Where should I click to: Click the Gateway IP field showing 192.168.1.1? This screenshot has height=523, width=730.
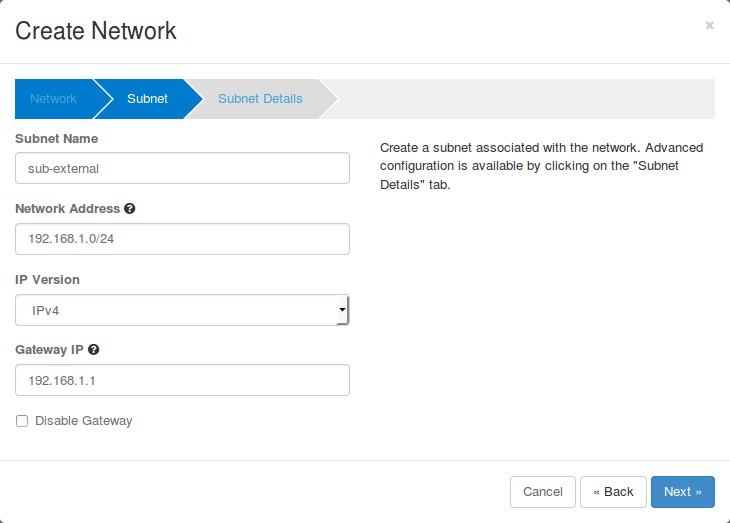coord(182,380)
